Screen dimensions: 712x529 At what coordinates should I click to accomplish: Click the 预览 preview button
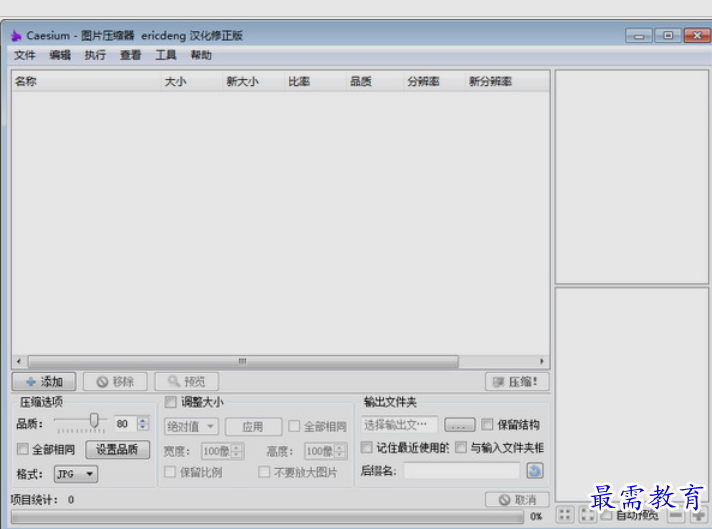coord(187,381)
